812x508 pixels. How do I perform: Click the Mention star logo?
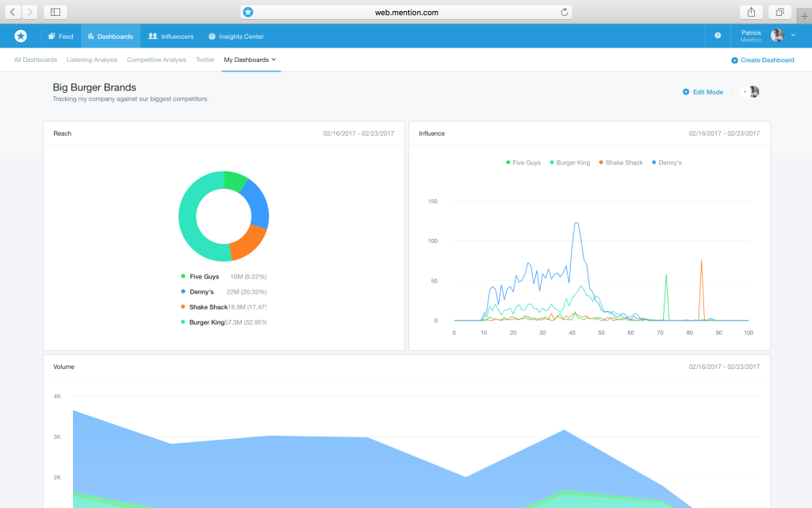21,36
